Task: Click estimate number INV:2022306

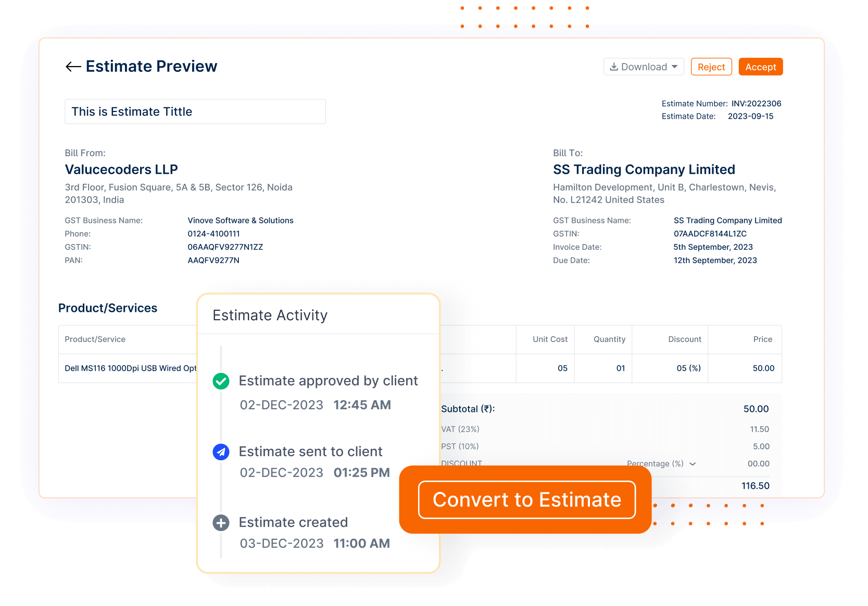Action: (x=756, y=104)
